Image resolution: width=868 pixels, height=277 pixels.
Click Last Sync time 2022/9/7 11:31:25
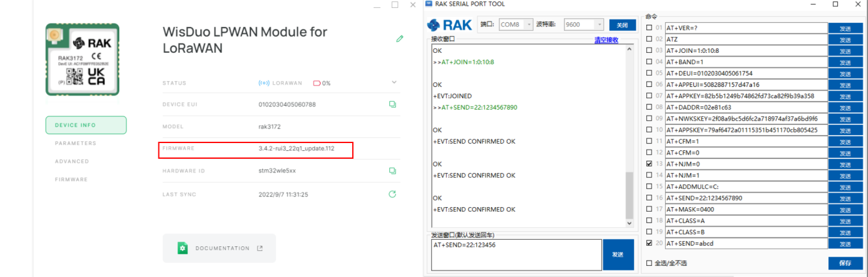[x=284, y=194]
